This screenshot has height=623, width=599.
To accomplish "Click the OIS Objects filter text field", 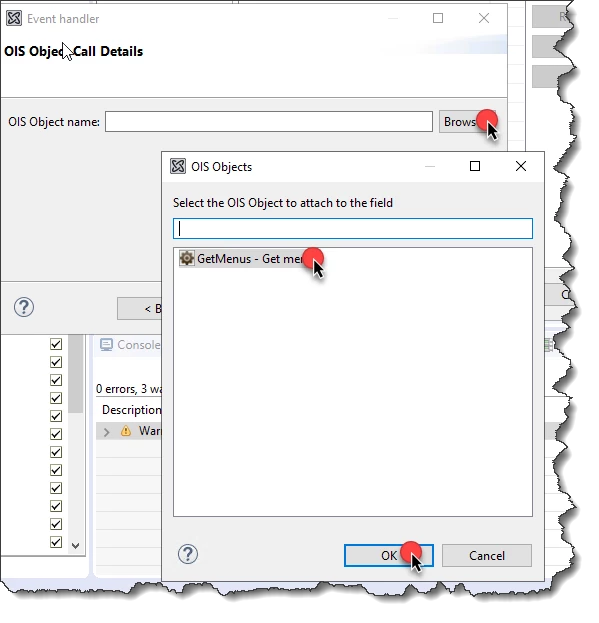I will [x=353, y=228].
